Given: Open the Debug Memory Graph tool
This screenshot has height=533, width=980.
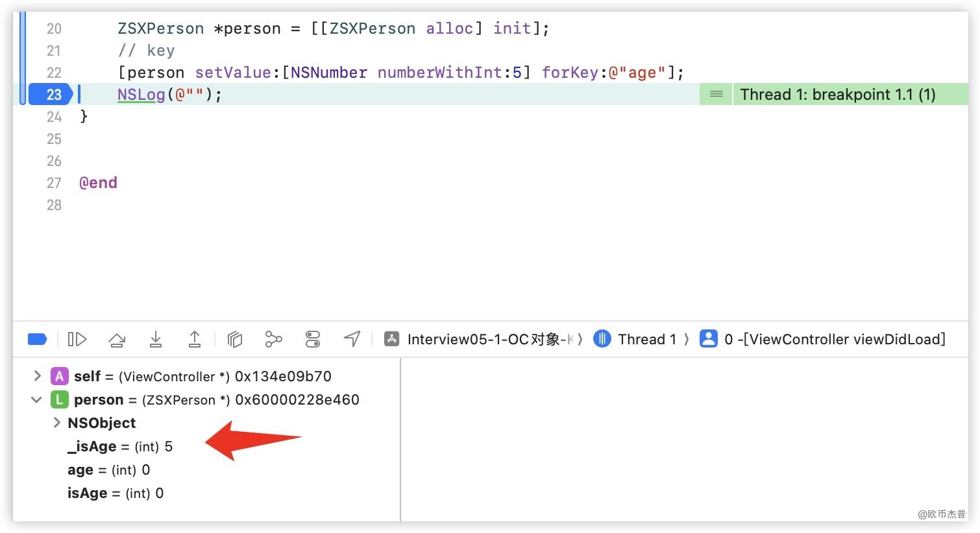Looking at the screenshot, I should pos(274,339).
